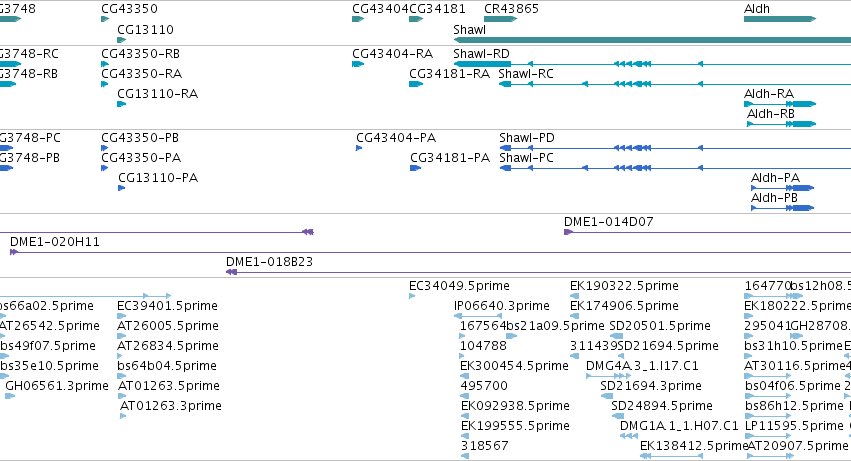Click the DME1-018B23 clone end arrow

(231, 272)
